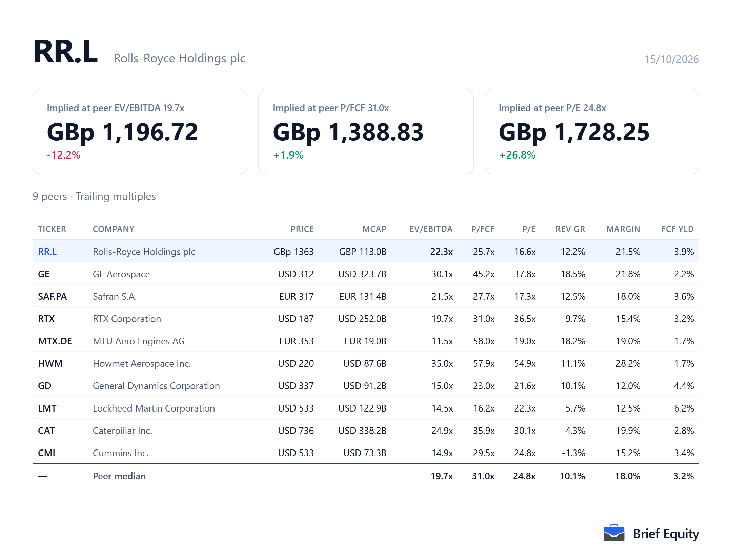
Task: Click the REV GR column header
Action: [x=570, y=229]
